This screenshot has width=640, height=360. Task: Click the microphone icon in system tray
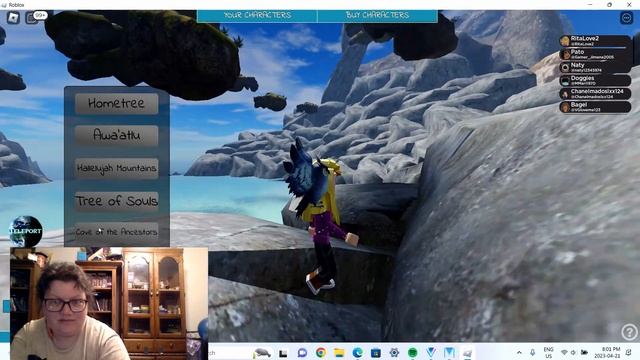(532, 352)
